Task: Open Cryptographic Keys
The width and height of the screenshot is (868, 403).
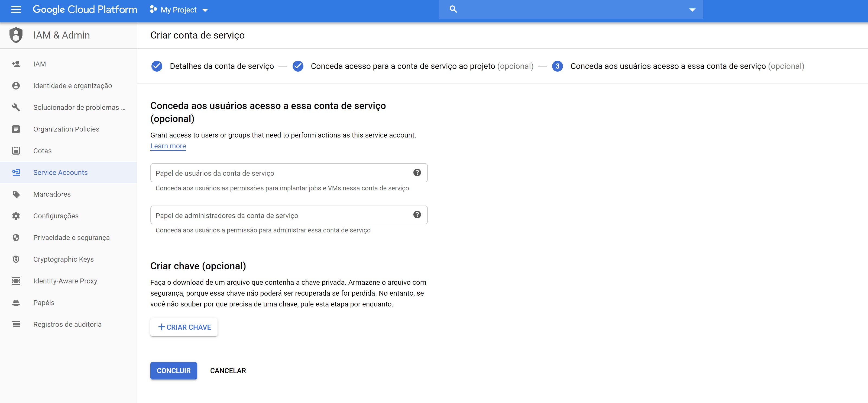Action: point(68,259)
